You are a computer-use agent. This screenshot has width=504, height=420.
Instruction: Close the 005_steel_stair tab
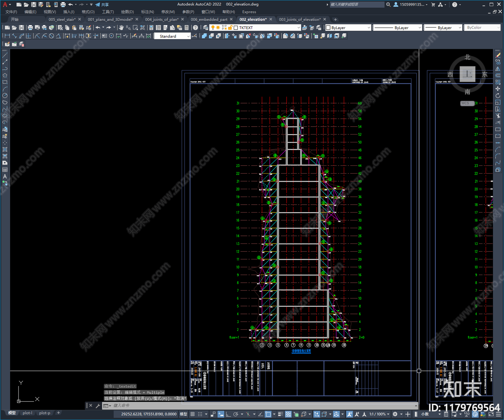[x=80, y=19]
